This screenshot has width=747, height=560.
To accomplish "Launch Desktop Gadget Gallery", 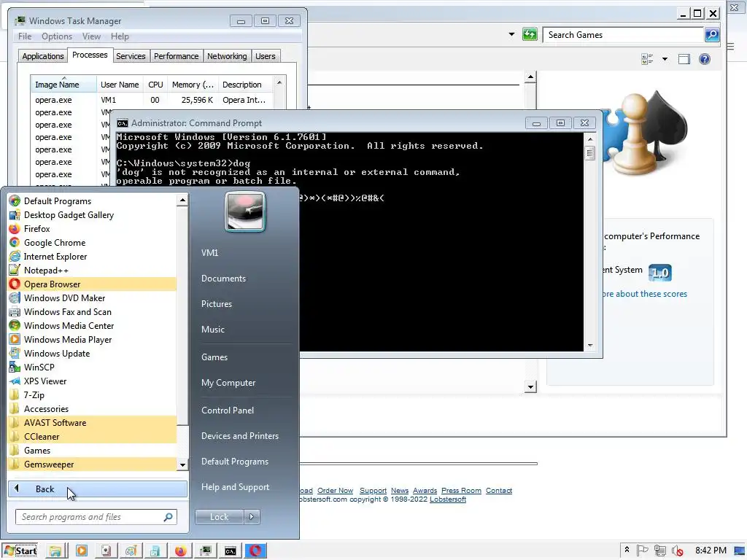I will (x=92, y=215).
